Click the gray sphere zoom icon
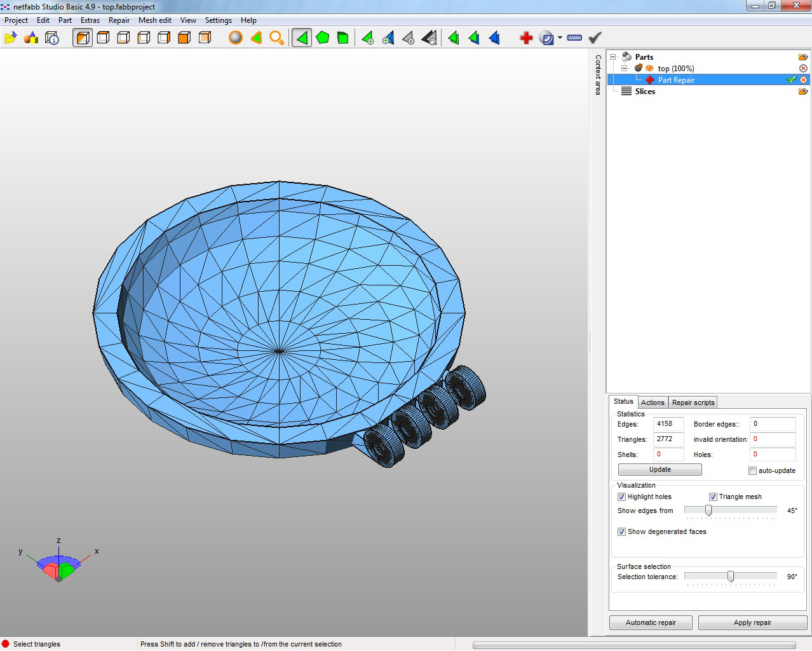Image resolution: width=812 pixels, height=651 pixels. point(236,38)
